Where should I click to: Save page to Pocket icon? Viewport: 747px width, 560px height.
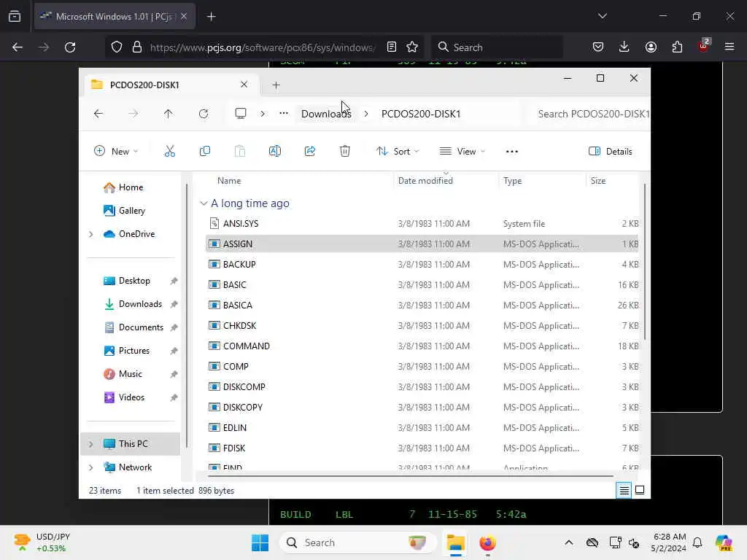pos(598,47)
